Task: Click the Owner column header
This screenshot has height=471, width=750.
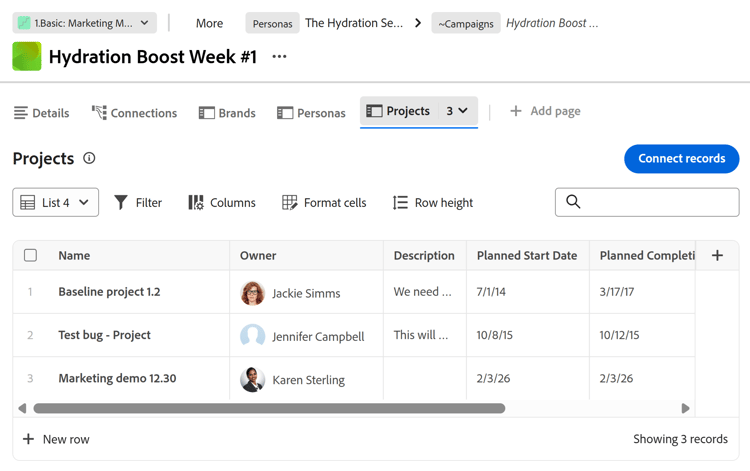Action: [x=258, y=255]
